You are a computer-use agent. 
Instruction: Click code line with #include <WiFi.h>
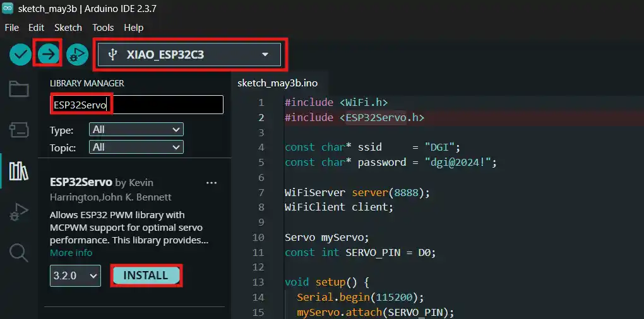coord(336,102)
